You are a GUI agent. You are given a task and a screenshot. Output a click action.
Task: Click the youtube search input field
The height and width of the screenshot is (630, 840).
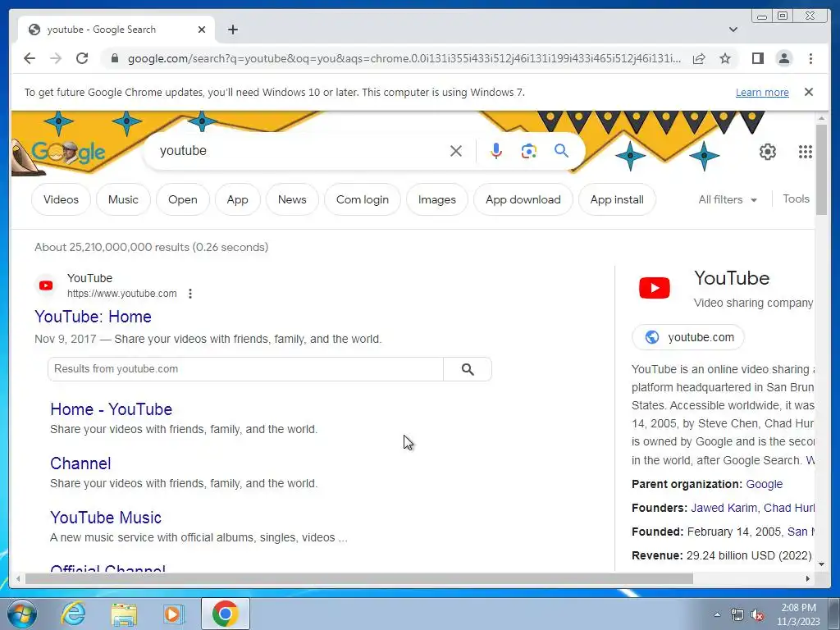pos(300,151)
